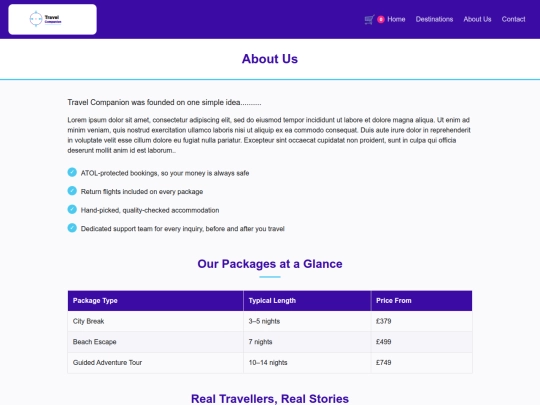This screenshot has width=540, height=405.
Task: Navigate to About Us in navbar
Action: tap(477, 19)
